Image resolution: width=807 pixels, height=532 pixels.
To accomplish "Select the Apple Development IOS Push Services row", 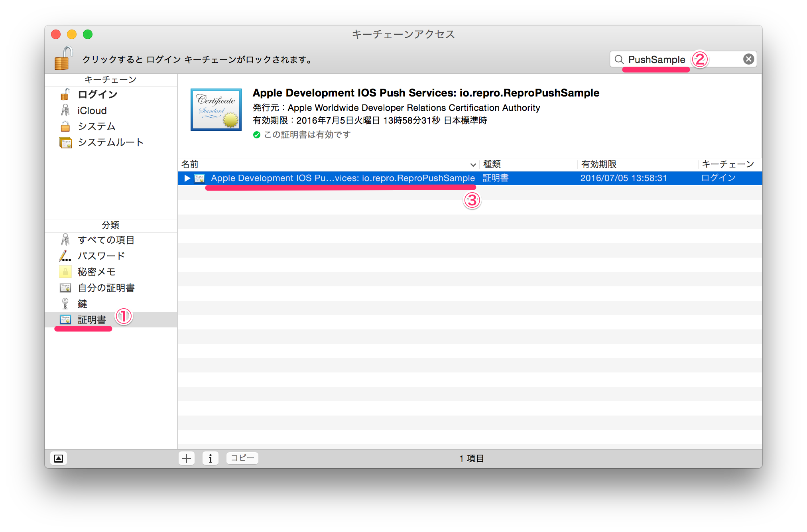I will 470,178.
